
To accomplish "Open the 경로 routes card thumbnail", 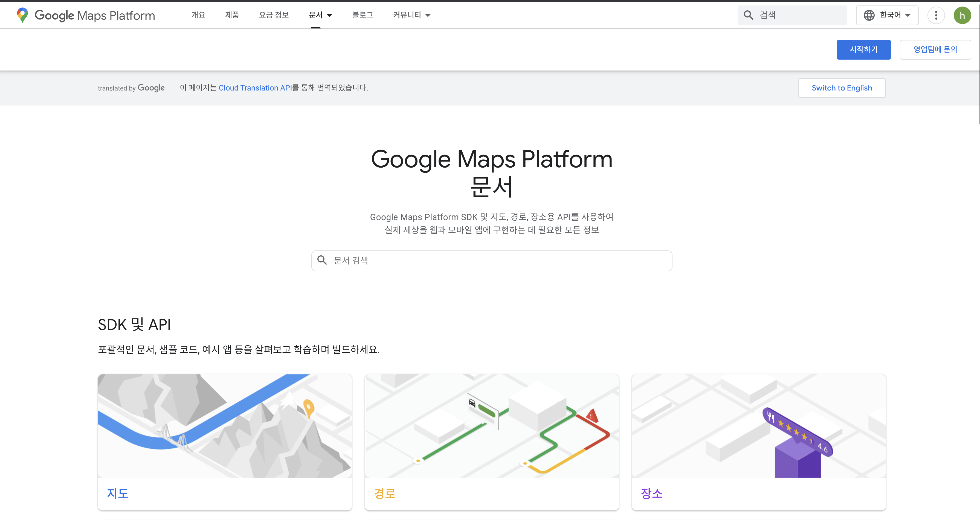I will (492, 426).
